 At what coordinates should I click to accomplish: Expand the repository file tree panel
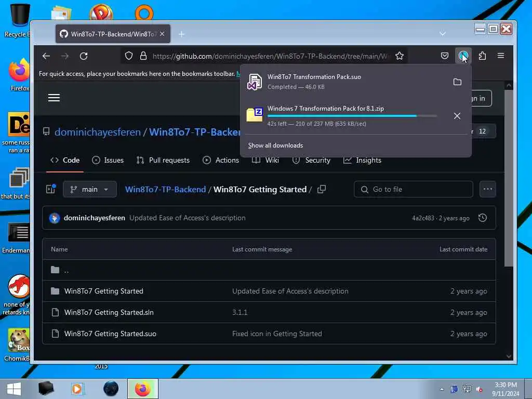pyautogui.click(x=50, y=189)
